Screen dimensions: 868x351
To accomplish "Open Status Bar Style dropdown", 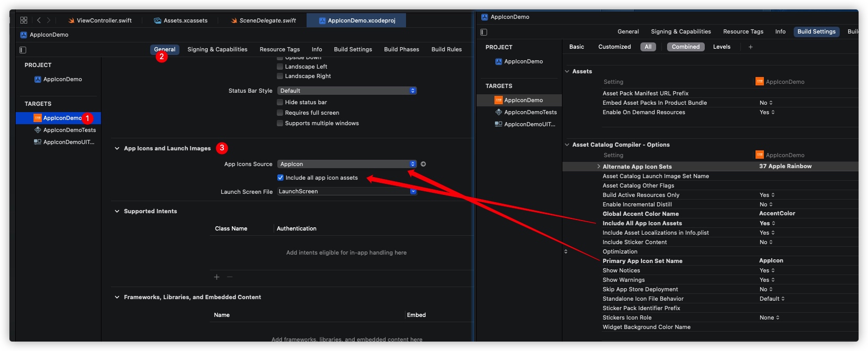I will pos(347,91).
